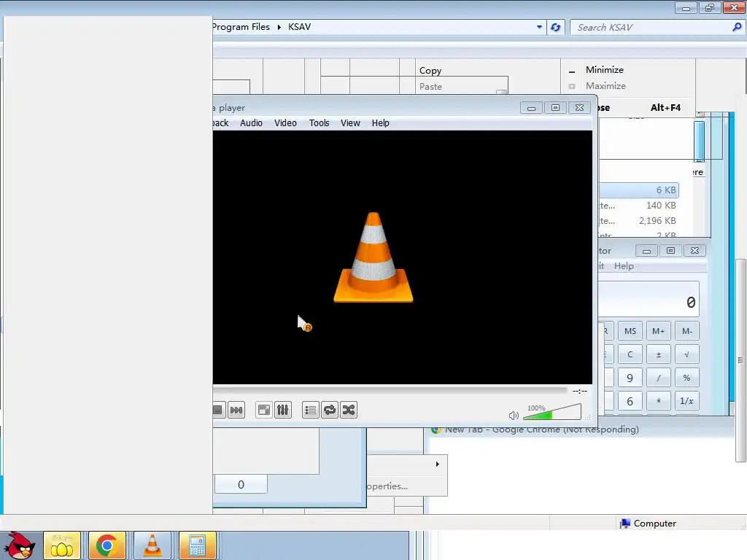
Task: Expand the submenu arrow above Properties
Action: (x=438, y=464)
